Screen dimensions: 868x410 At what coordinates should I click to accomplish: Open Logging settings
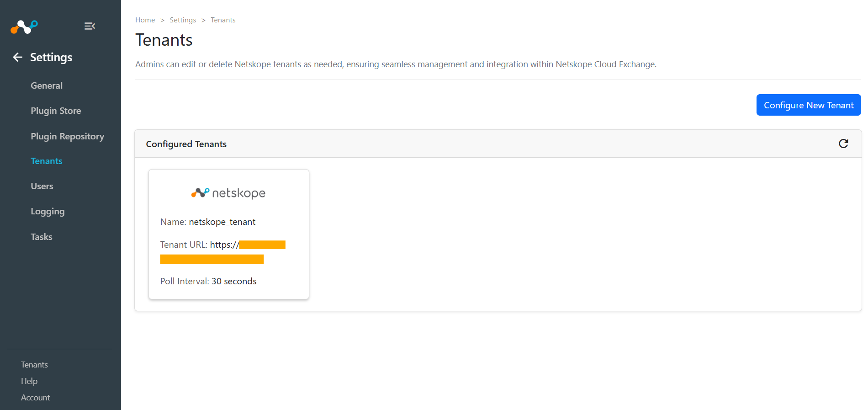pos(48,212)
